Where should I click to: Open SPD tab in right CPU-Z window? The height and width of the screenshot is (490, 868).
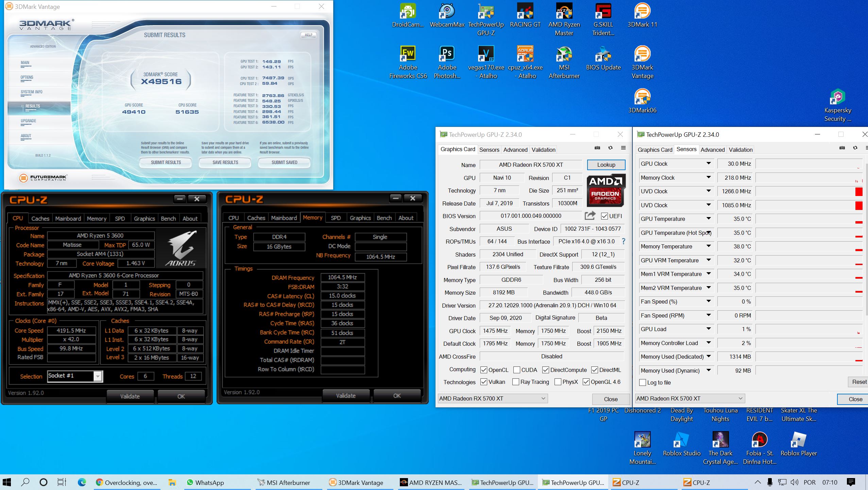click(336, 218)
